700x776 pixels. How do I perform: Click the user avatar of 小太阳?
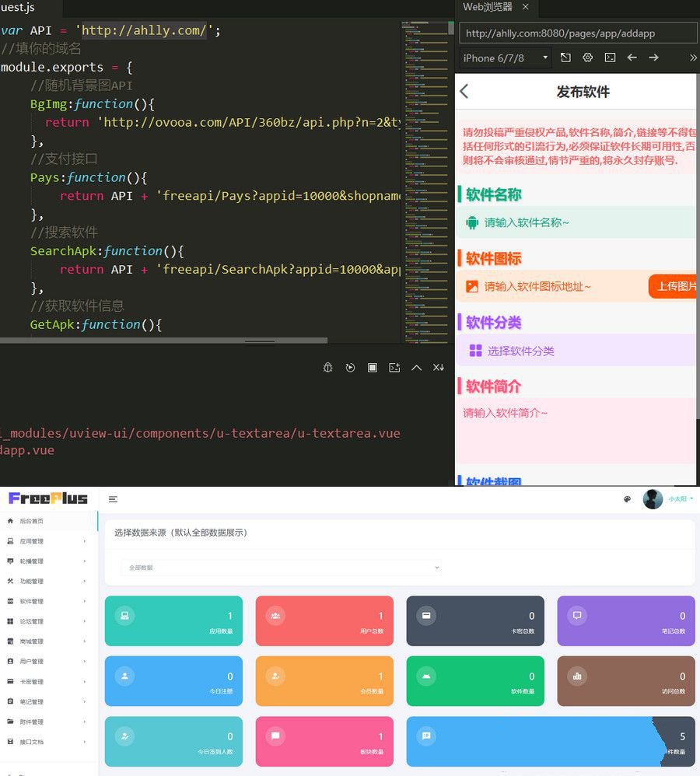[653, 499]
